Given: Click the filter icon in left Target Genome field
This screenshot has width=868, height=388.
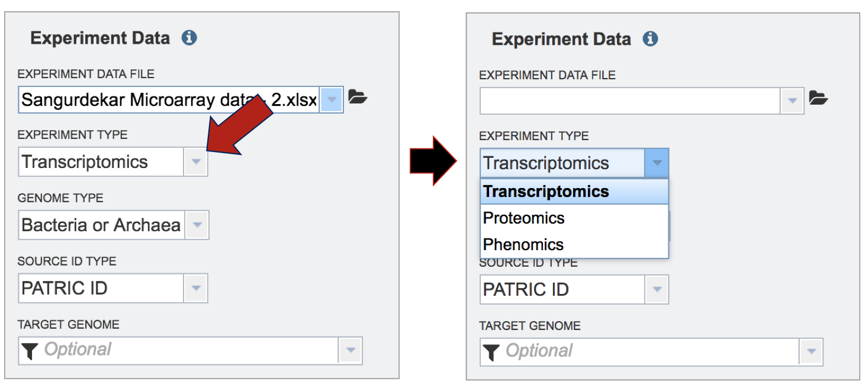Looking at the screenshot, I should (29, 351).
